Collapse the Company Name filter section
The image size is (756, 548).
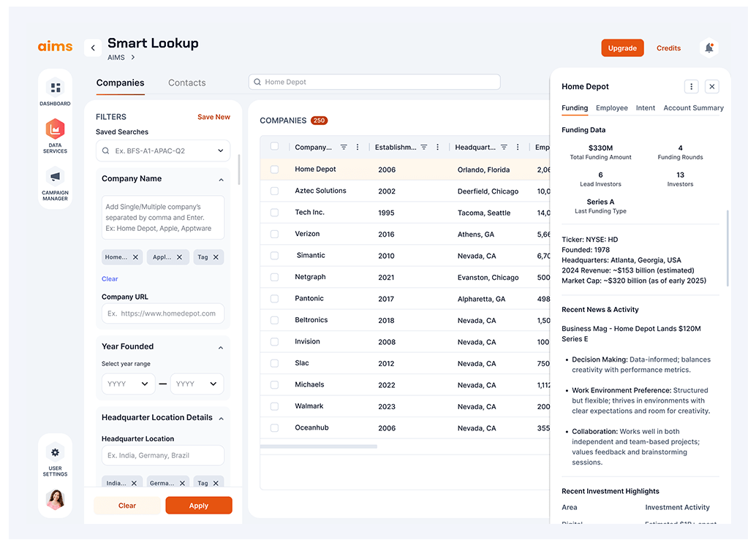(x=221, y=179)
